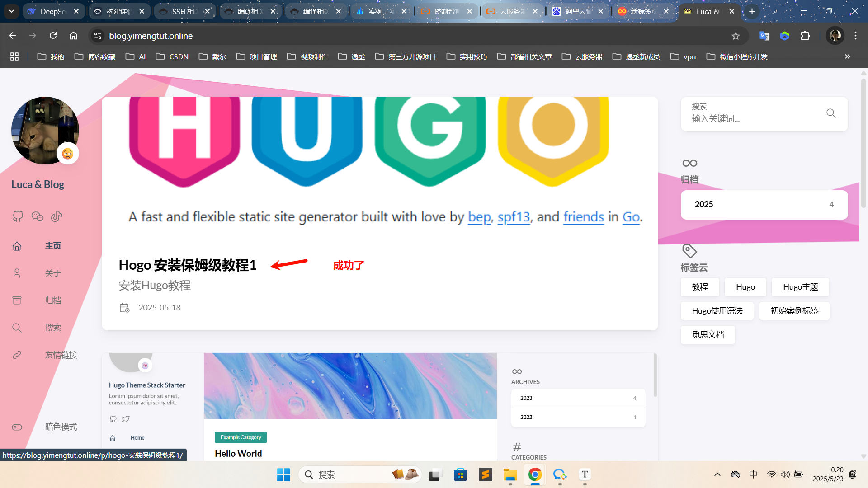Open the Chrome profile avatar
This screenshot has height=488, width=868.
coord(835,36)
